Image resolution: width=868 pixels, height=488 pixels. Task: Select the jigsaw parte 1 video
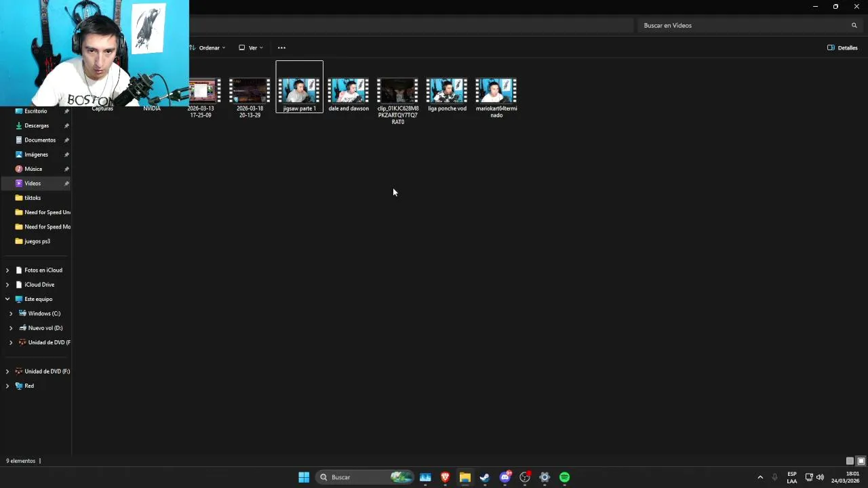299,87
